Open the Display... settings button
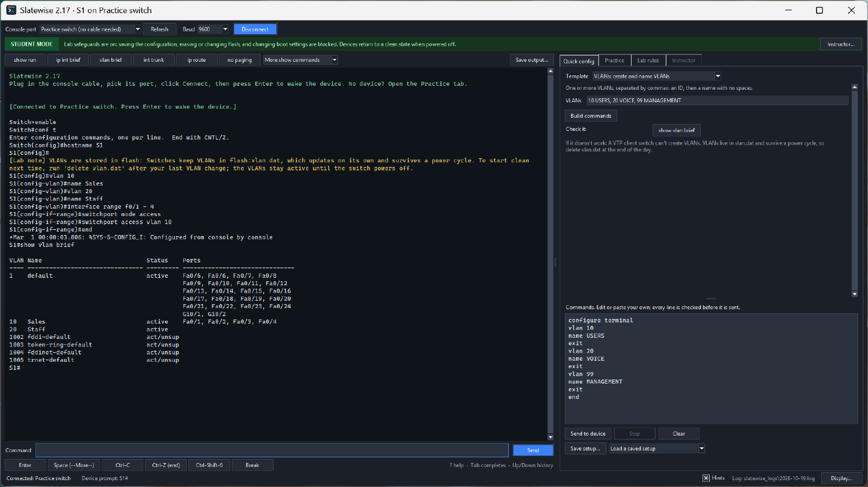The width and height of the screenshot is (868, 487). click(x=842, y=478)
